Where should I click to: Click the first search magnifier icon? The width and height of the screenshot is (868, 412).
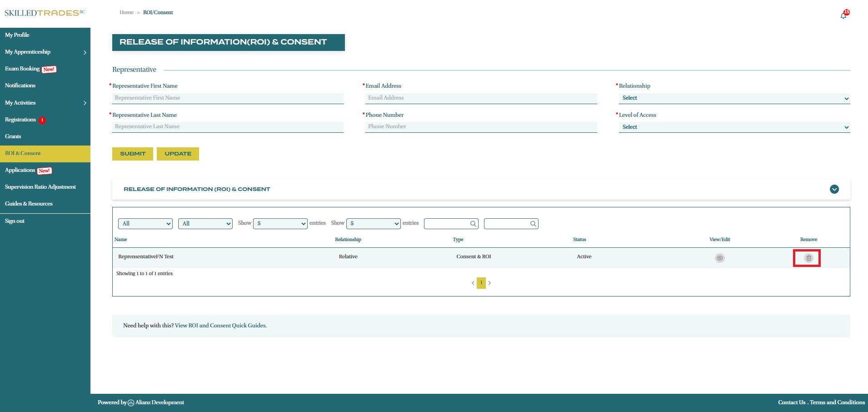coord(473,224)
